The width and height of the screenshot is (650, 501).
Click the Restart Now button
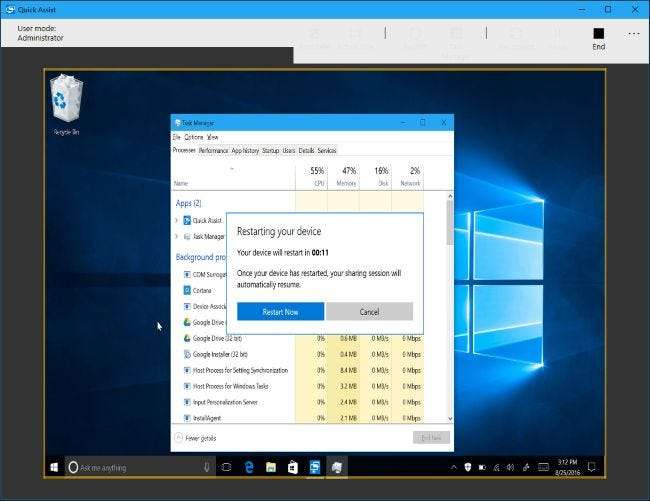[x=280, y=312]
